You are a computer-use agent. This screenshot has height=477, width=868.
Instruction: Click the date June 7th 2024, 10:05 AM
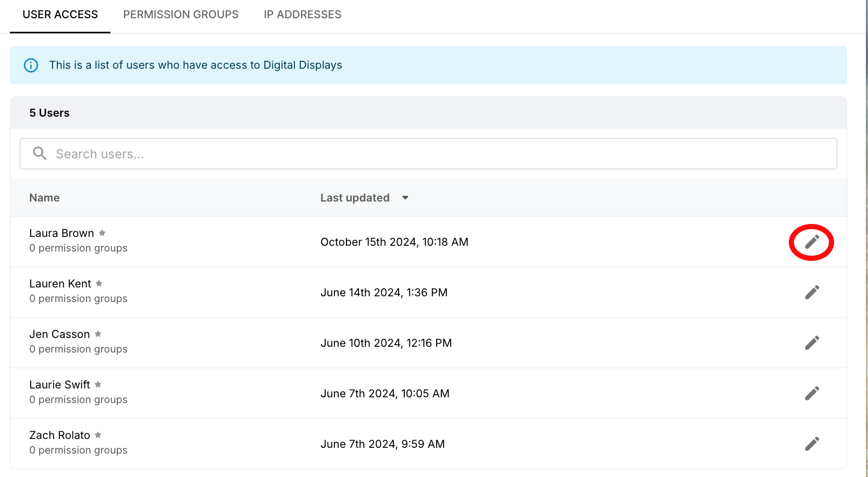(385, 393)
